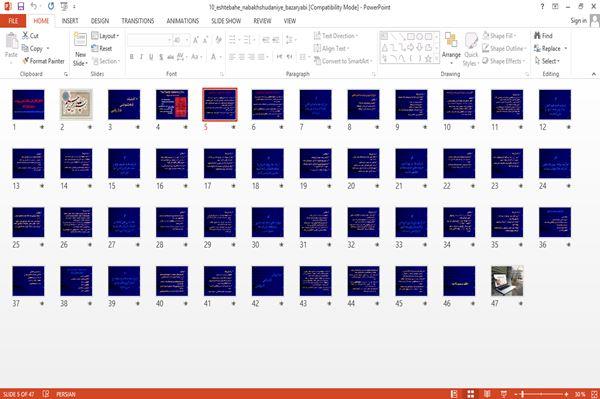Viewport: 600px width, 399px height.
Task: Click Convert to SmartArt
Action: pyautogui.click(x=342, y=61)
